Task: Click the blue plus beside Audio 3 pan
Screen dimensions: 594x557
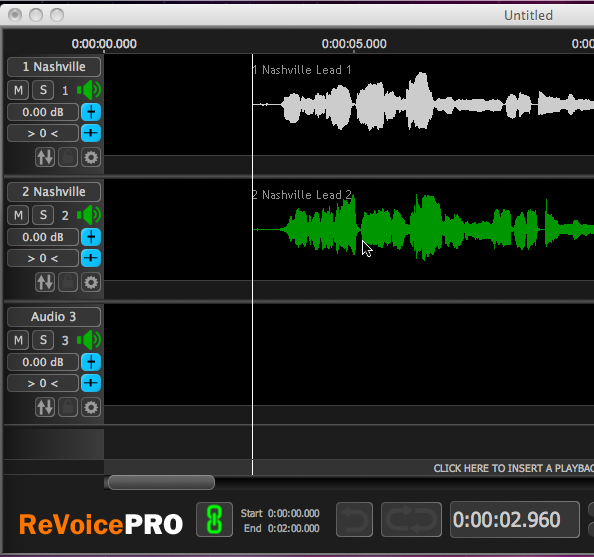Action: pyautogui.click(x=91, y=383)
